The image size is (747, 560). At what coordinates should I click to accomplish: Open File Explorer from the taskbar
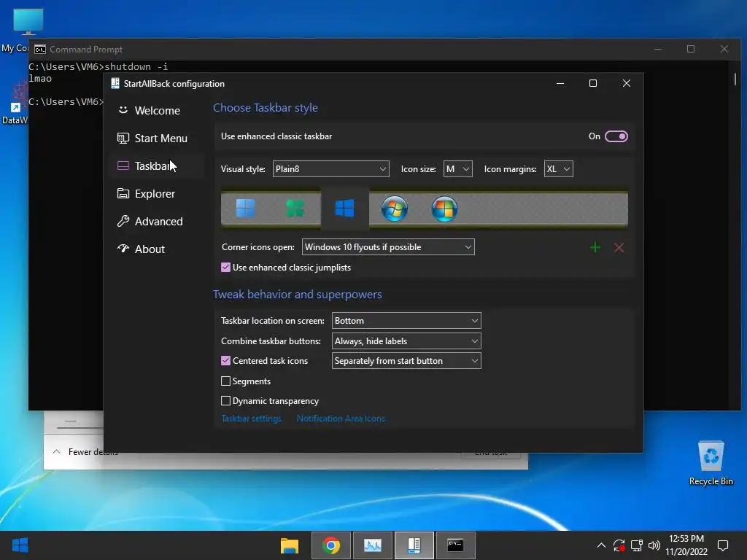pos(289,545)
